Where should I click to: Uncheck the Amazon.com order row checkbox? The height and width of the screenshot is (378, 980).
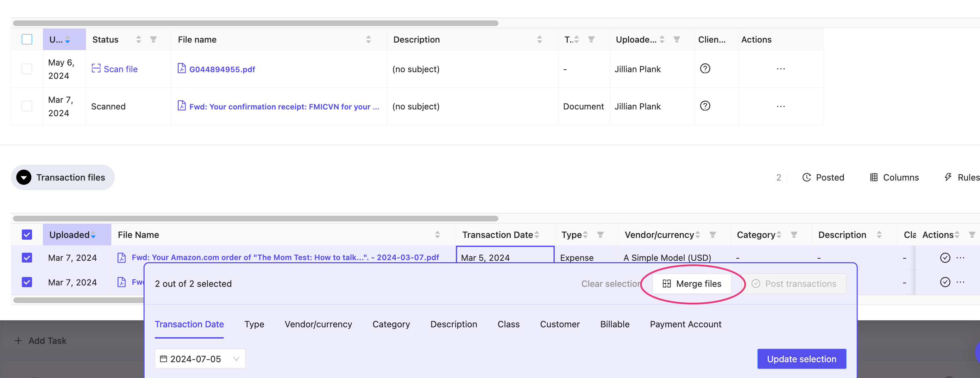27,258
